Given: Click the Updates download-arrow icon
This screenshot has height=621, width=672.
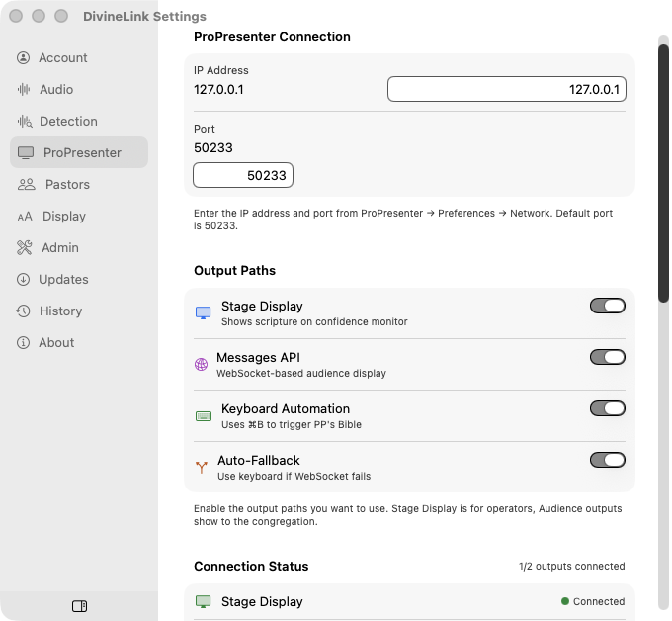Looking at the screenshot, I should [23, 279].
